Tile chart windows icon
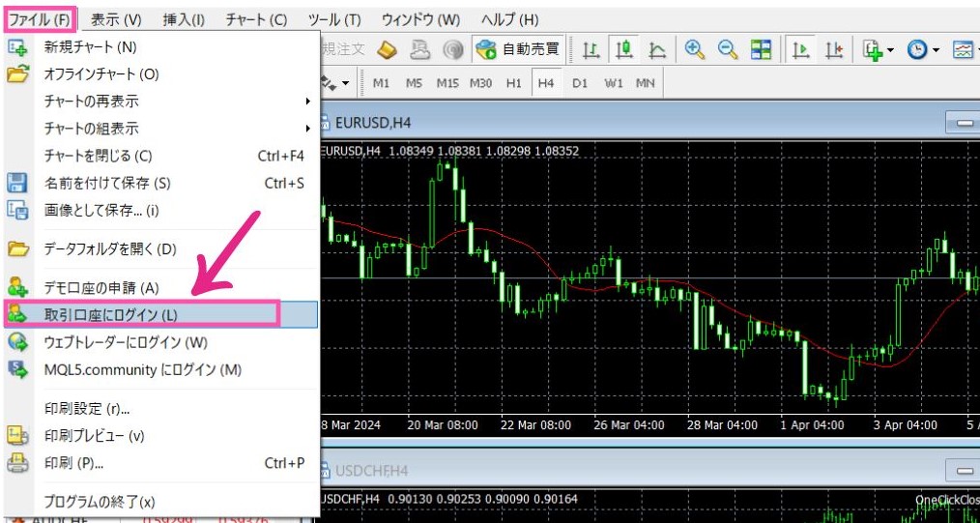The height and width of the screenshot is (523, 980). (761, 48)
